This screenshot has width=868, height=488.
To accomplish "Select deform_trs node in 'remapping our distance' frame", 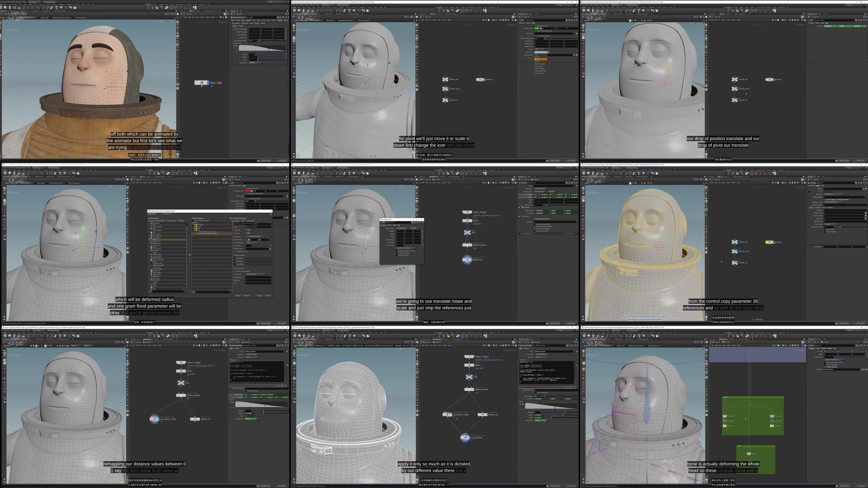I will tap(194, 419).
